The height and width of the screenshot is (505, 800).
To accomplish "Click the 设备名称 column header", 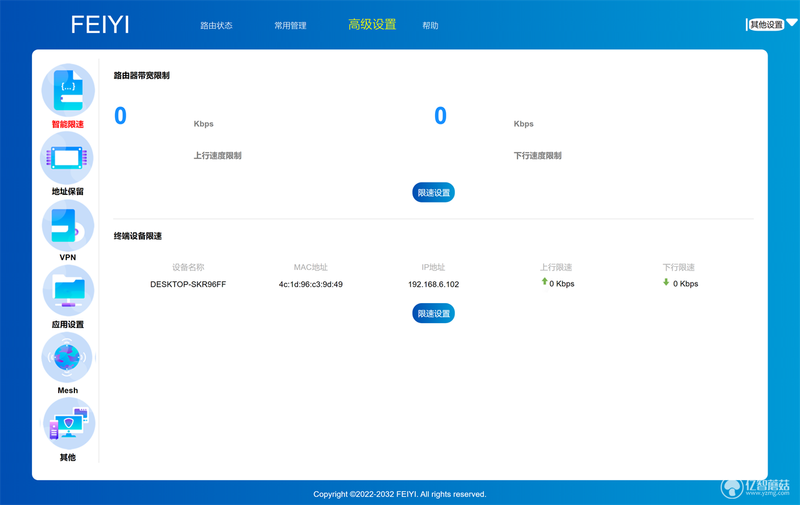I will pos(188,267).
